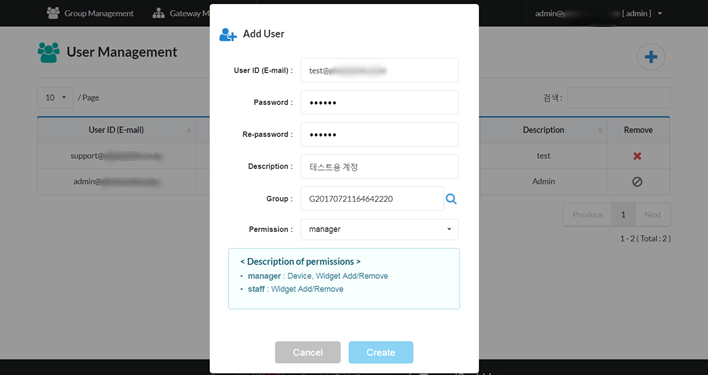Image resolution: width=708 pixels, height=375 pixels.
Task: Sort by User ID (E-mail) column
Action: [116, 130]
